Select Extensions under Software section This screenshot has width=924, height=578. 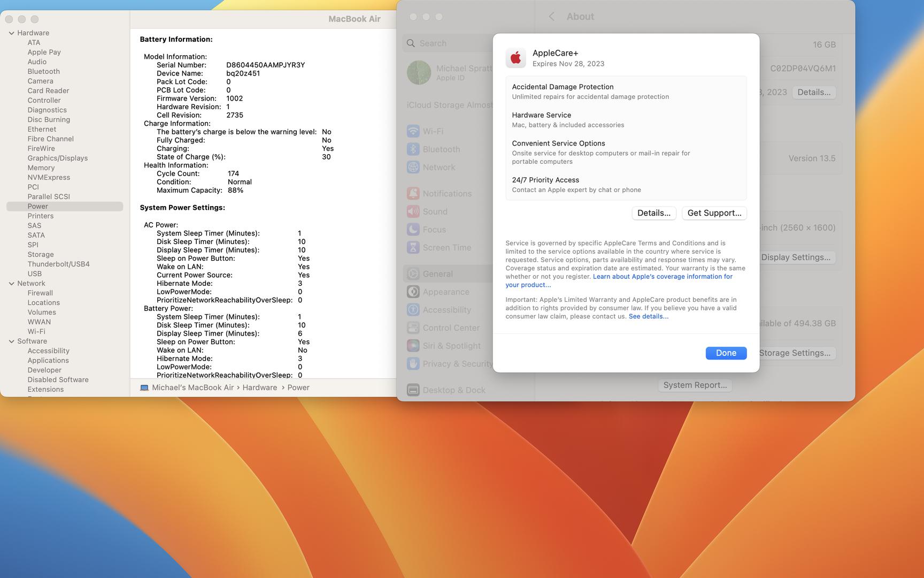point(45,390)
